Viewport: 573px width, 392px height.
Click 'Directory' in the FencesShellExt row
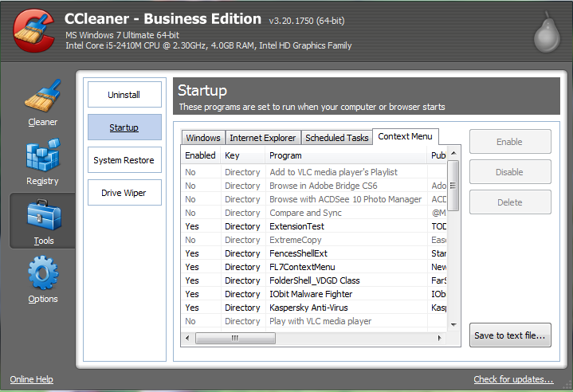(242, 253)
